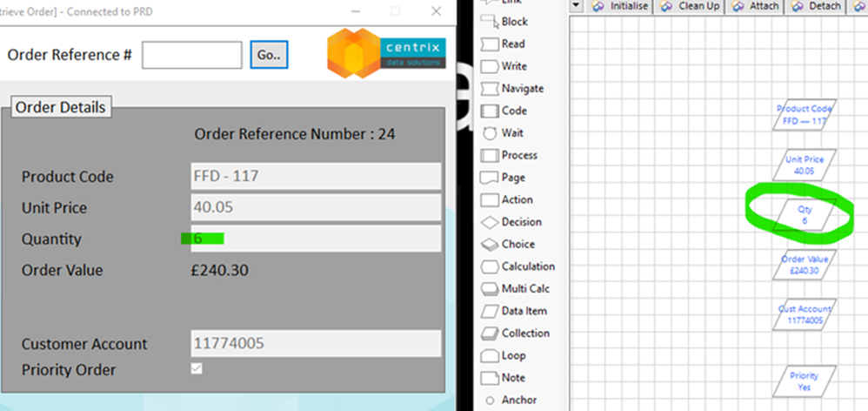Viewport: 868px width, 411px height.
Task: Click the Order Details group header
Action: click(x=61, y=107)
